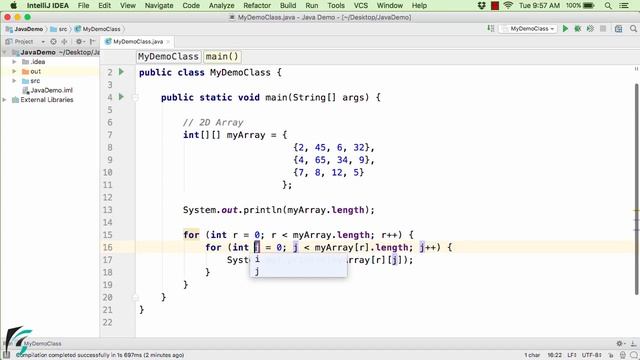Close the MyDemoClass.java tab
This screenshot has width=640, height=360.
click(168, 42)
